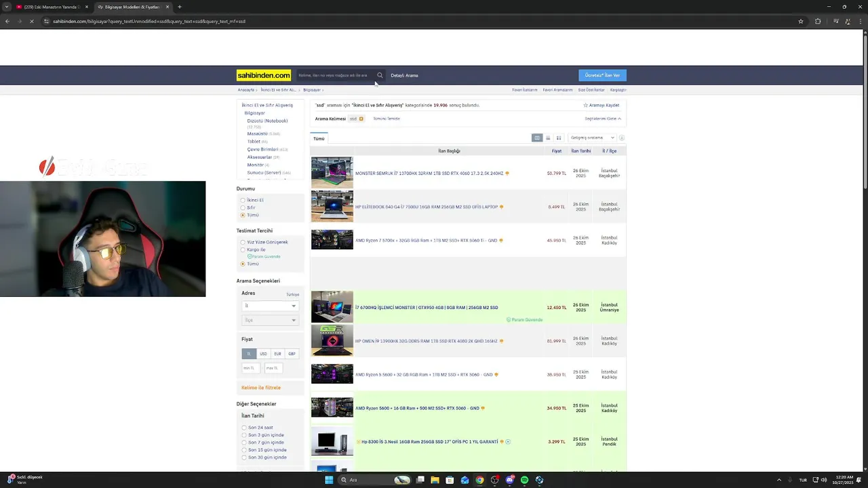Select Yüz Yüze Görüşerek delivery option
This screenshot has height=488, width=868.
(243, 242)
